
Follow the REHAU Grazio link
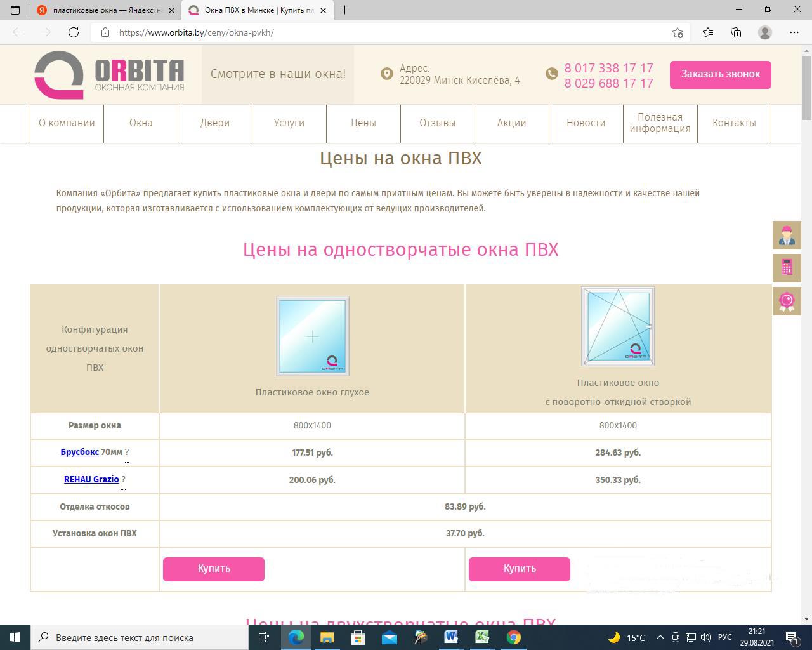91,479
